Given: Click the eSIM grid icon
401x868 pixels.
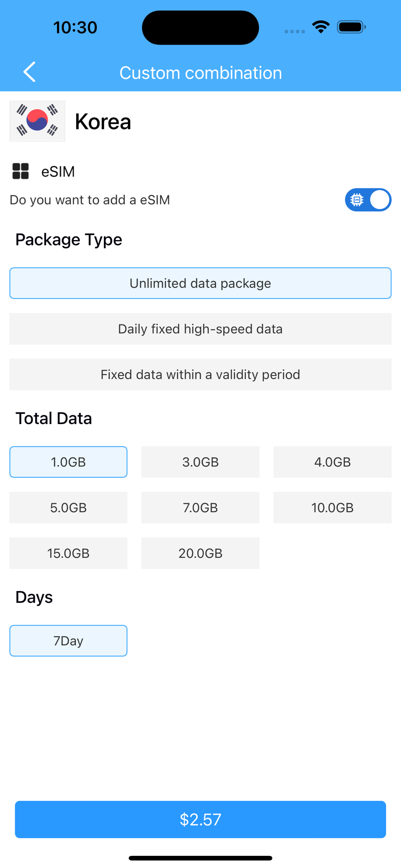Looking at the screenshot, I should (20, 171).
